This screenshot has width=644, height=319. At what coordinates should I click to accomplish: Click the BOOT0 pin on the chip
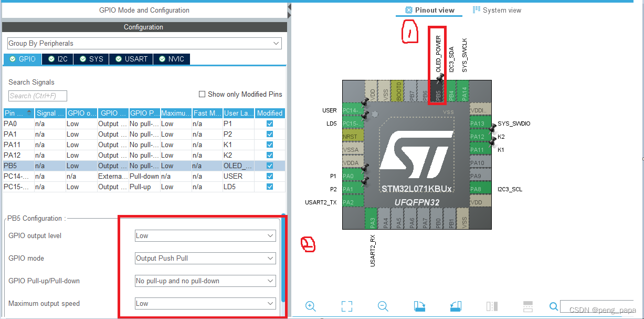tap(398, 91)
